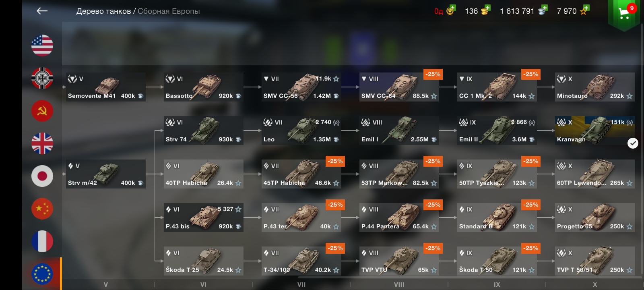The image size is (644, 290).
Task: Open the Minotauro tank card
Action: click(595, 87)
